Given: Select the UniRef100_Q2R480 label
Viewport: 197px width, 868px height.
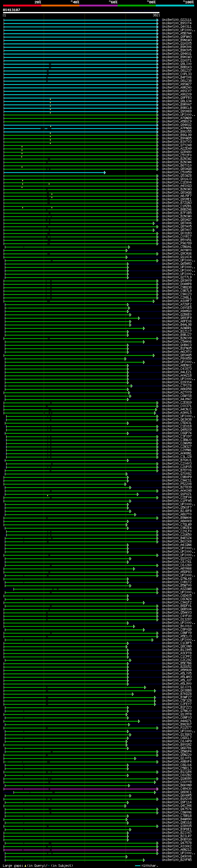Looking at the screenshot, I should pyautogui.click(x=177, y=152).
